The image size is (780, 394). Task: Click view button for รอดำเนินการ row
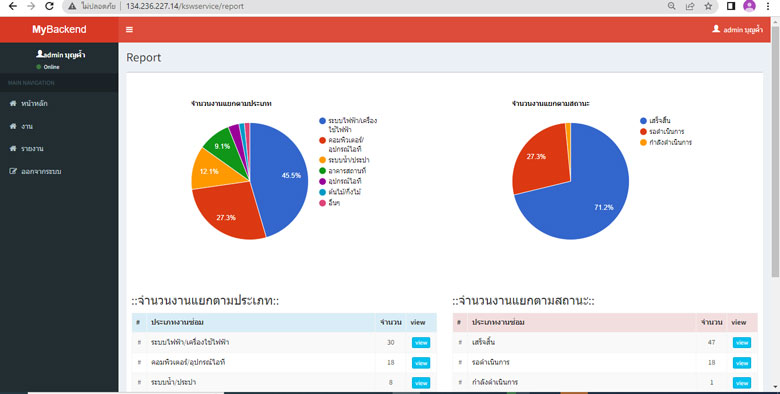[x=742, y=363]
